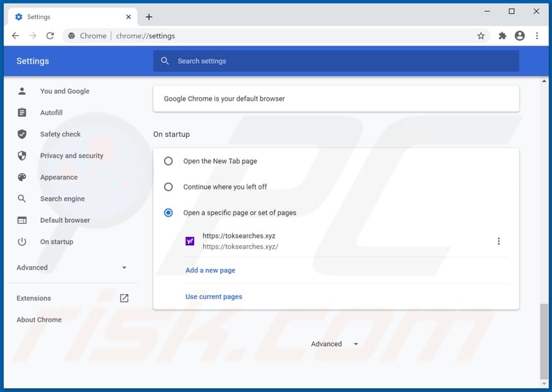Open more actions for toksearches.xyz entry
The width and height of the screenshot is (552, 392).
click(x=498, y=241)
